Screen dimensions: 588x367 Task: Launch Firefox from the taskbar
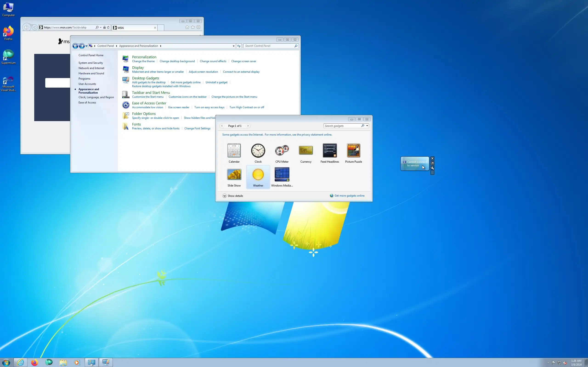[x=34, y=362]
